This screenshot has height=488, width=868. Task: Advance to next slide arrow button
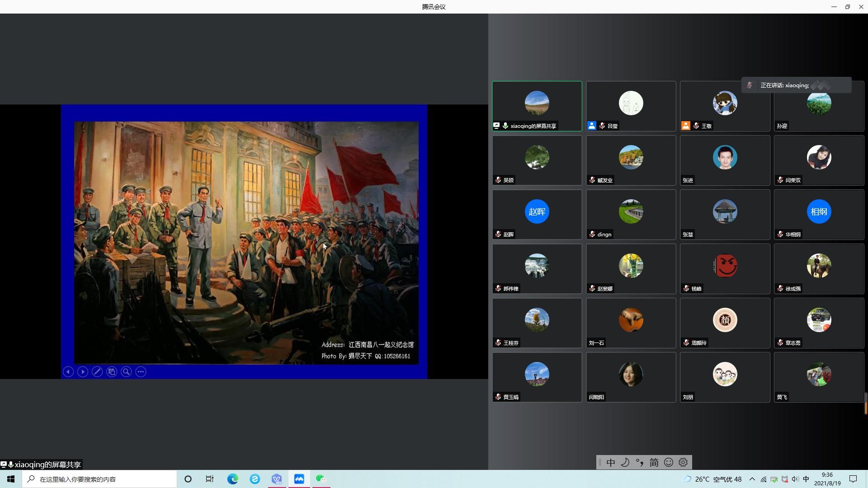coord(83,372)
